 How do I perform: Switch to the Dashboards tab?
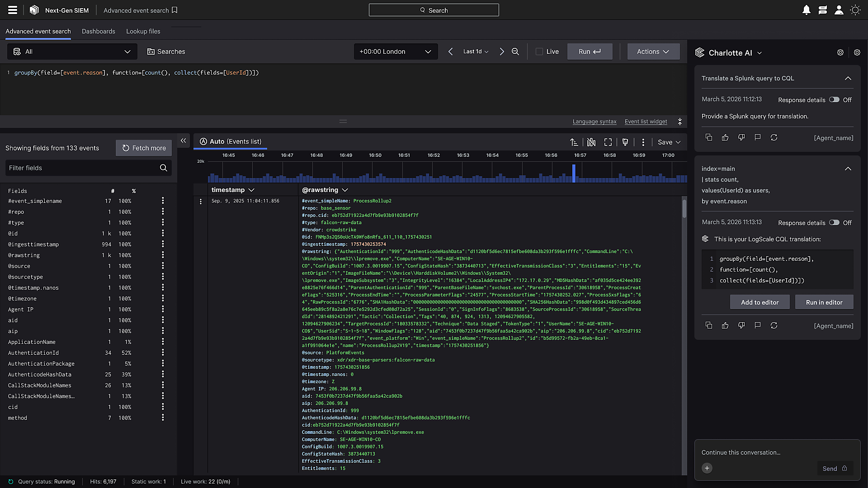pos(98,31)
